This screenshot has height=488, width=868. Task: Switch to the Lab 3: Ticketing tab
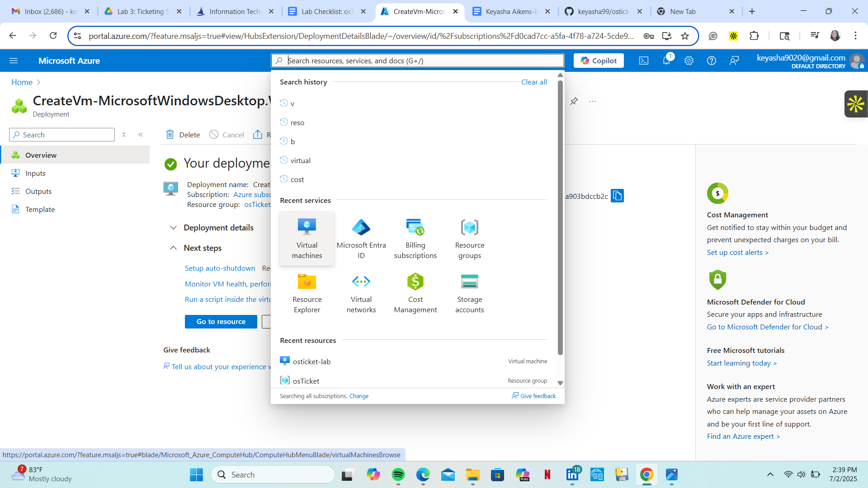[142, 11]
